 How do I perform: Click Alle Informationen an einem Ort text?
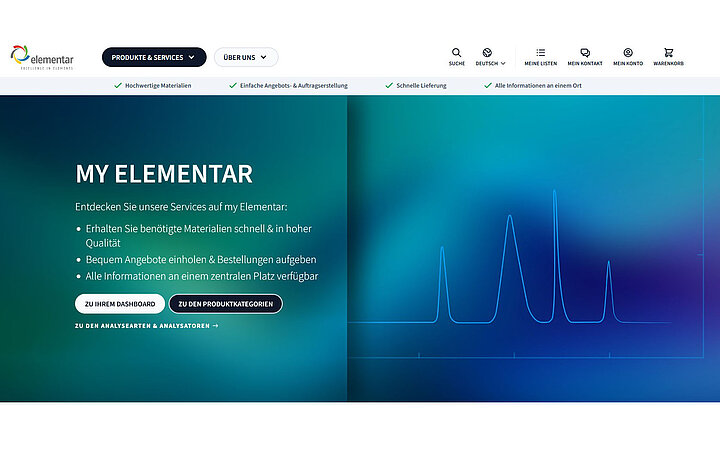click(x=538, y=85)
